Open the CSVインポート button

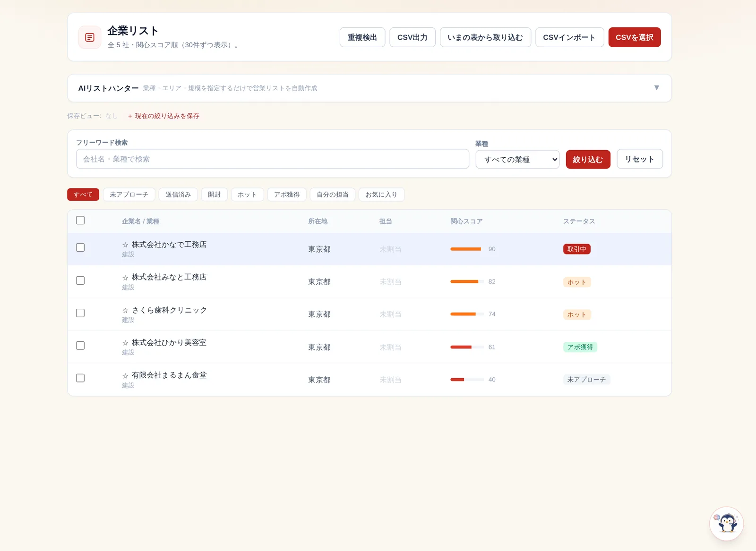point(569,37)
